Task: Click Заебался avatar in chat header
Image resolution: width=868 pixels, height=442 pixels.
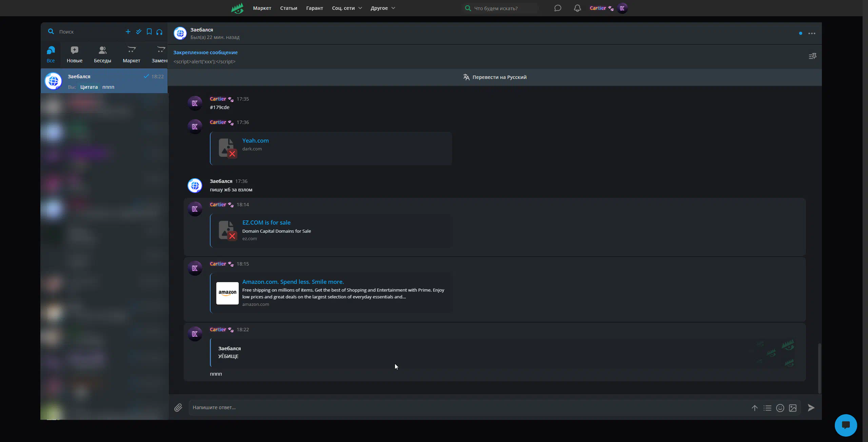Action: tap(180, 33)
